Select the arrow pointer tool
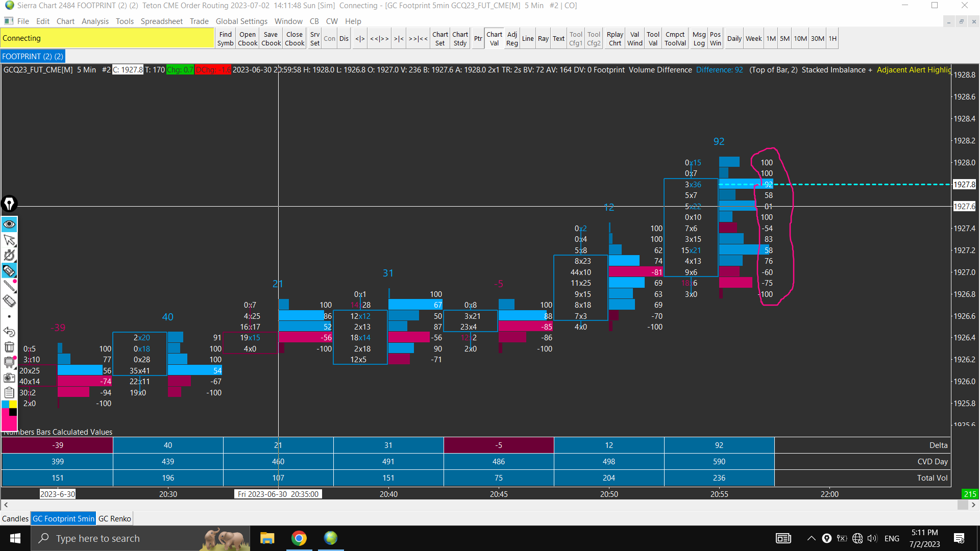This screenshot has width=980, height=551. (9, 240)
